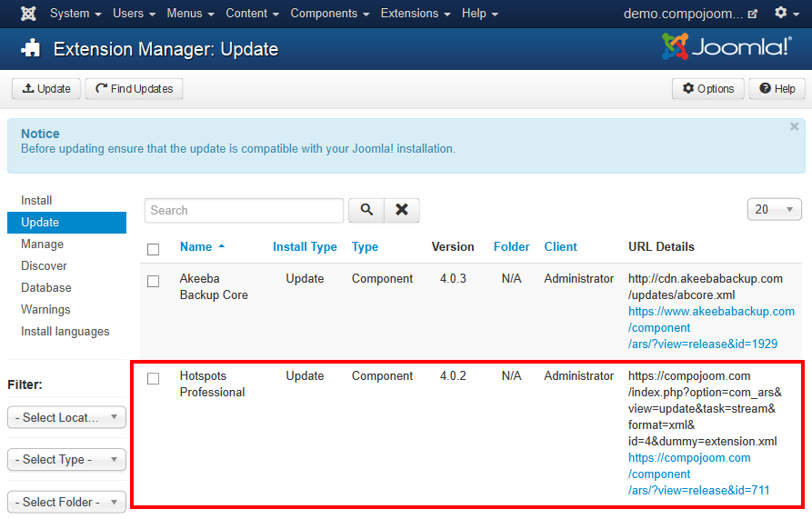
Task: Dismiss the Notice alert box
Action: tap(794, 126)
